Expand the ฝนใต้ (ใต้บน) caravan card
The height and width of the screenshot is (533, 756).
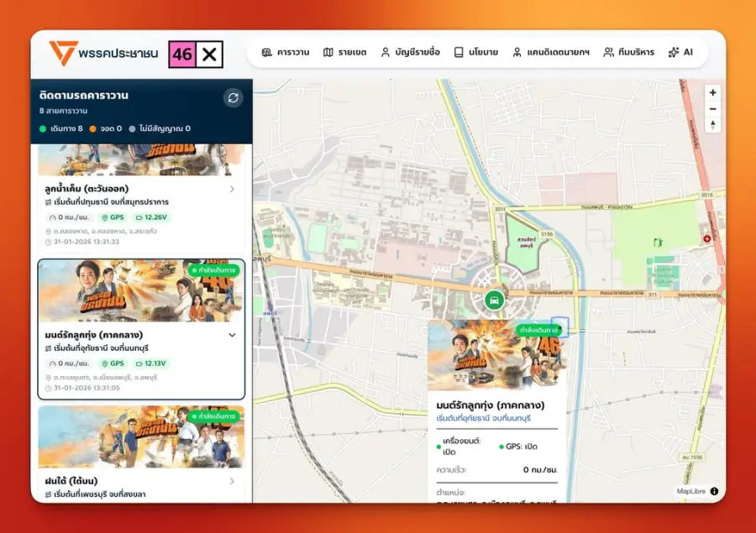click(232, 481)
